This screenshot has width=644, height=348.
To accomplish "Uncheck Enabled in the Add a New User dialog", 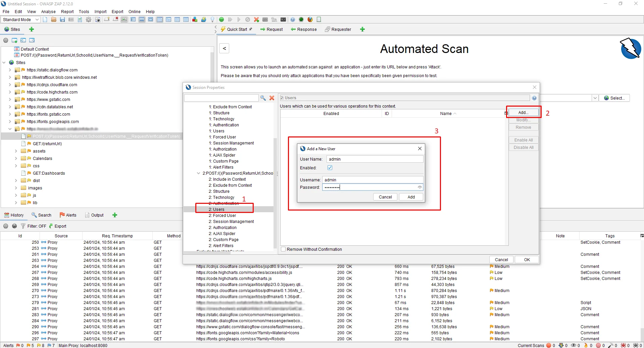I will click(x=330, y=168).
